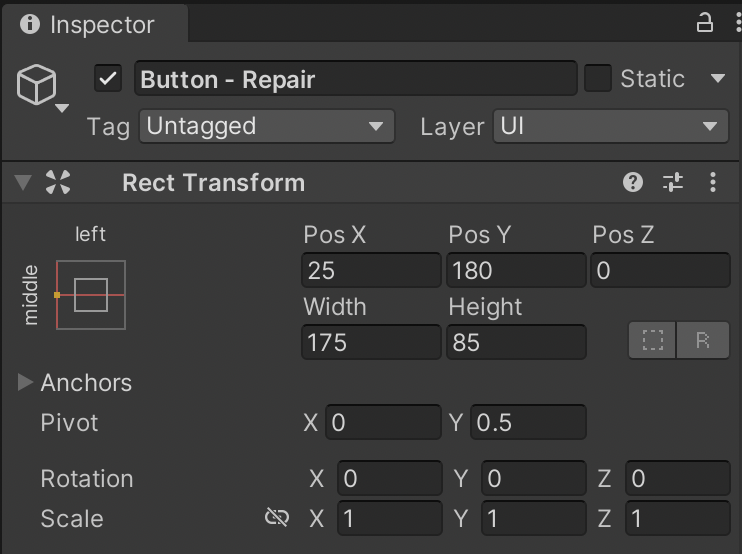Open the Static flags dropdown arrow
742x554 pixels.
pos(718,78)
